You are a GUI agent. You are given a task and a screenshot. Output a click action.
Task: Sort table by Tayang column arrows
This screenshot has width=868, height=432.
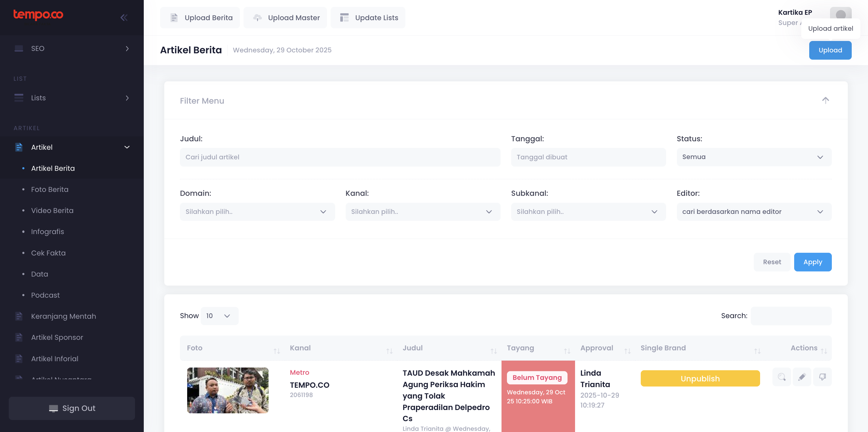point(567,351)
